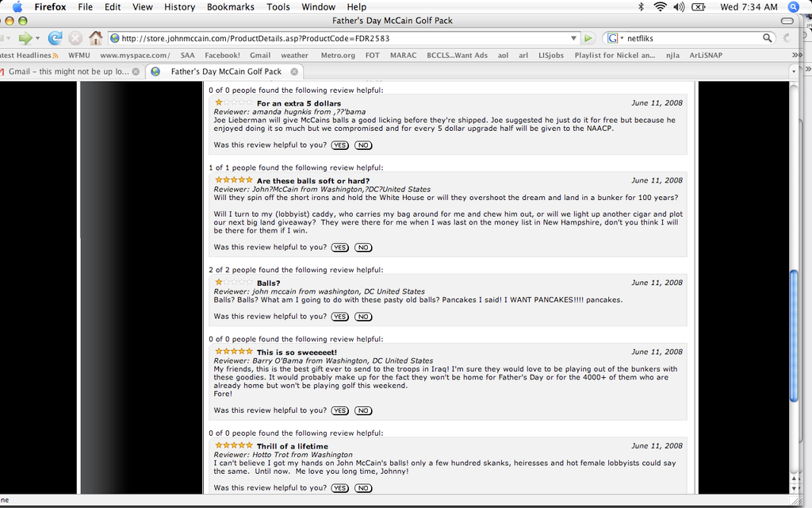Vote NO on 'For an extra 5 dollars' review
Image resolution: width=812 pixels, height=508 pixels.
coord(363,145)
